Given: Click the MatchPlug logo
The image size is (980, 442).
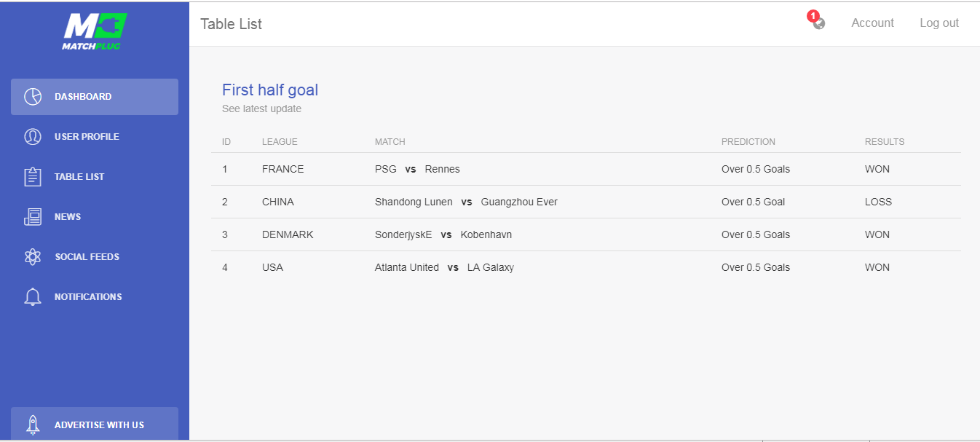Looking at the screenshot, I should 95,31.
